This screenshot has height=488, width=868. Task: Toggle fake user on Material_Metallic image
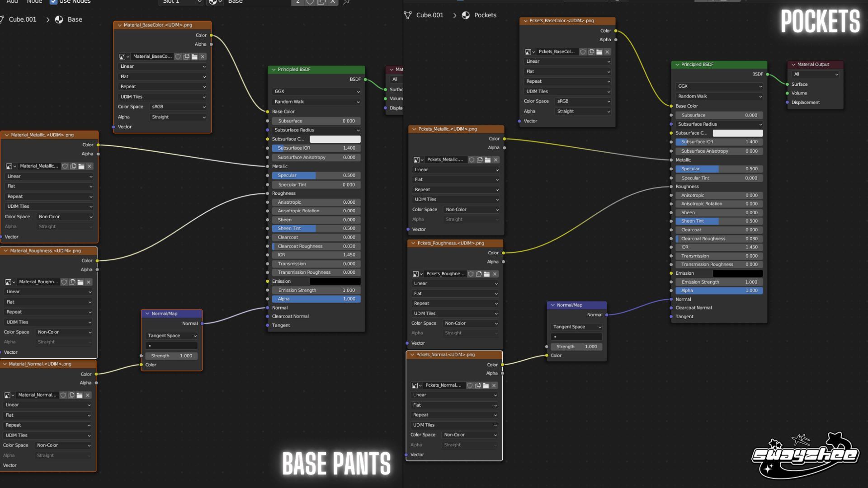tap(65, 166)
